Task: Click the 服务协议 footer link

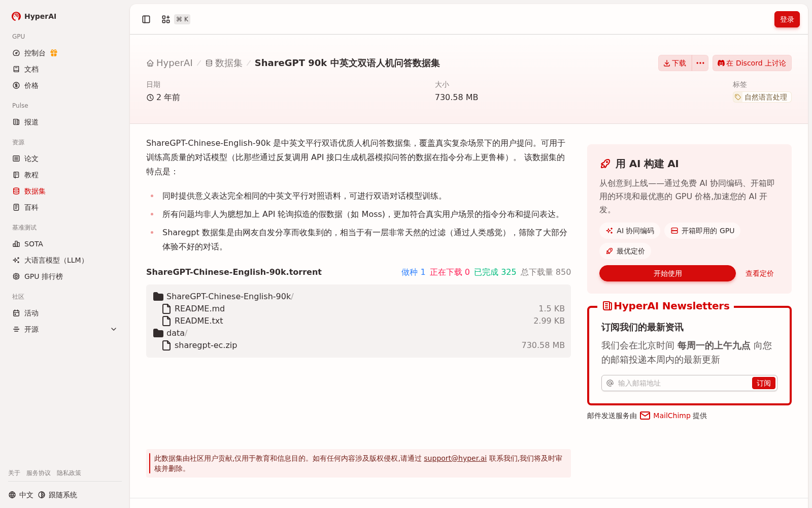Action: [x=39, y=473]
